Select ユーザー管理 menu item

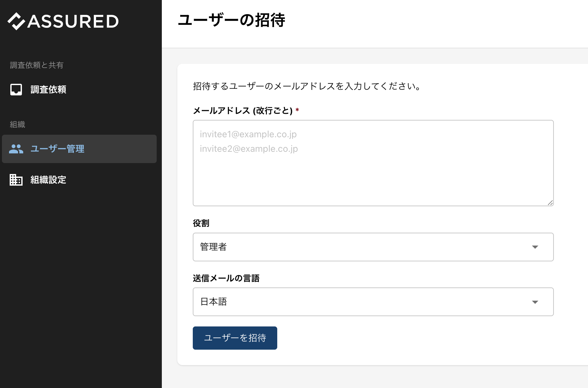[79, 149]
